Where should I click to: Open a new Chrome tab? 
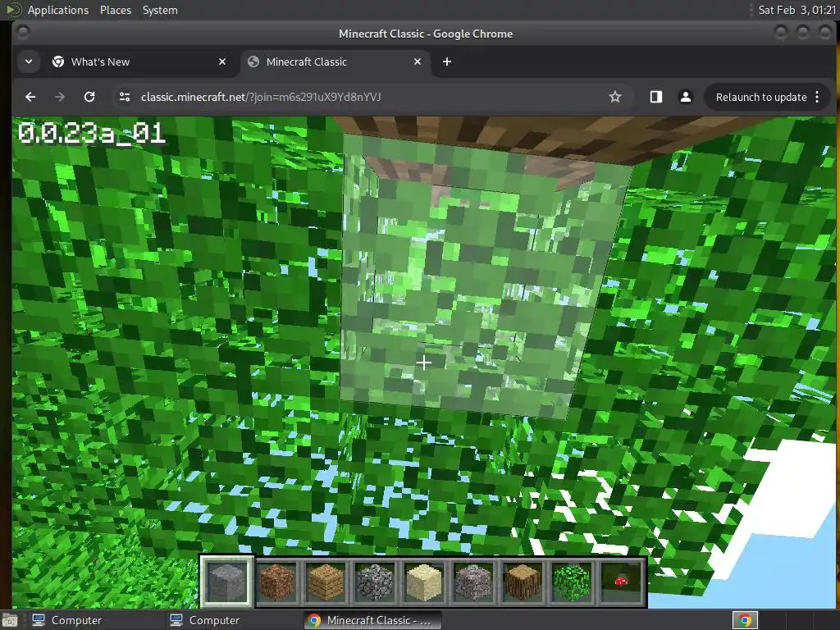coord(447,62)
